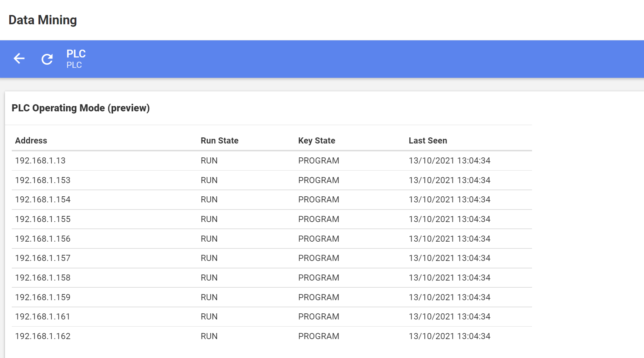Click the Address column header

(x=31, y=141)
